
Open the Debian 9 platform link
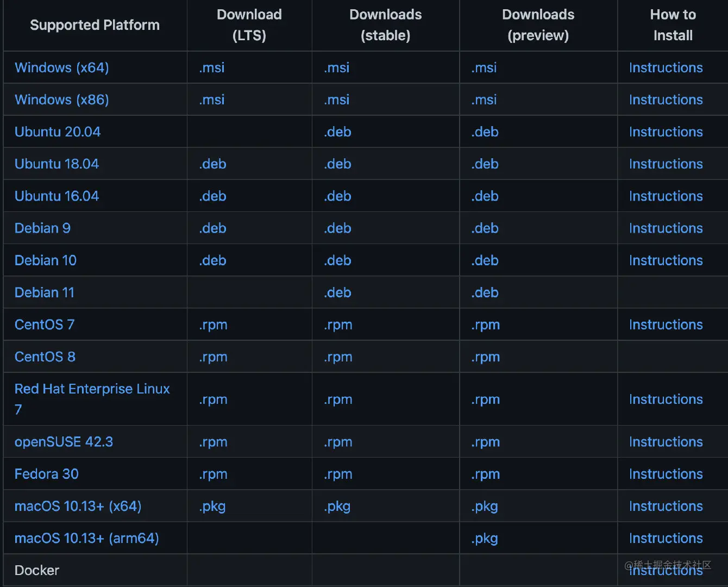[x=42, y=228]
